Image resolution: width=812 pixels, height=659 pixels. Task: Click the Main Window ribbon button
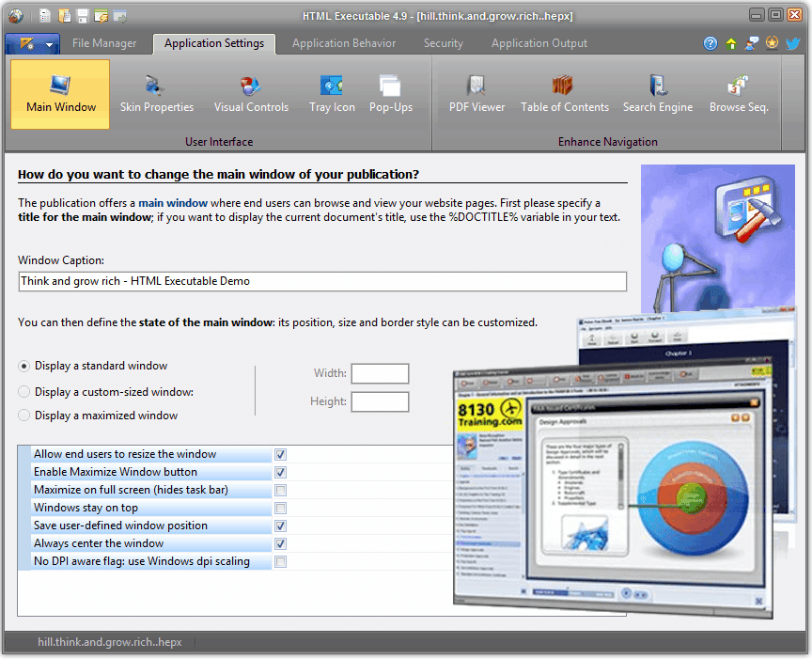click(x=59, y=94)
